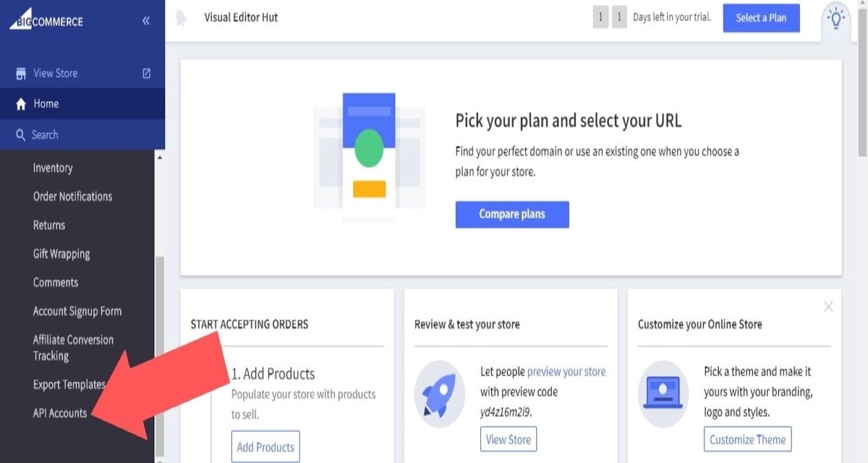
Task: Open Inventory settings in sidebar
Action: click(x=53, y=168)
